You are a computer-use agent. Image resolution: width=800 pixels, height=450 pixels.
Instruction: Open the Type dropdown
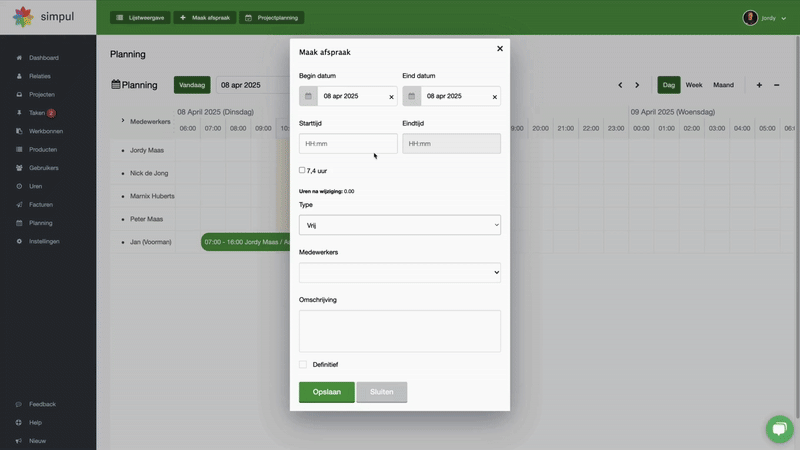click(x=399, y=225)
